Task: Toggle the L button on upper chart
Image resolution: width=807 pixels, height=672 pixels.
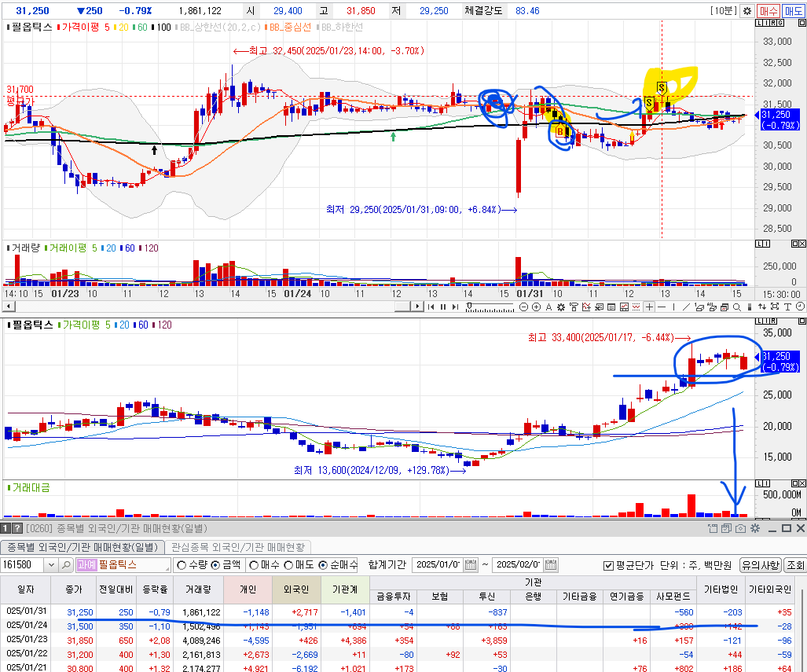Action: (759, 23)
